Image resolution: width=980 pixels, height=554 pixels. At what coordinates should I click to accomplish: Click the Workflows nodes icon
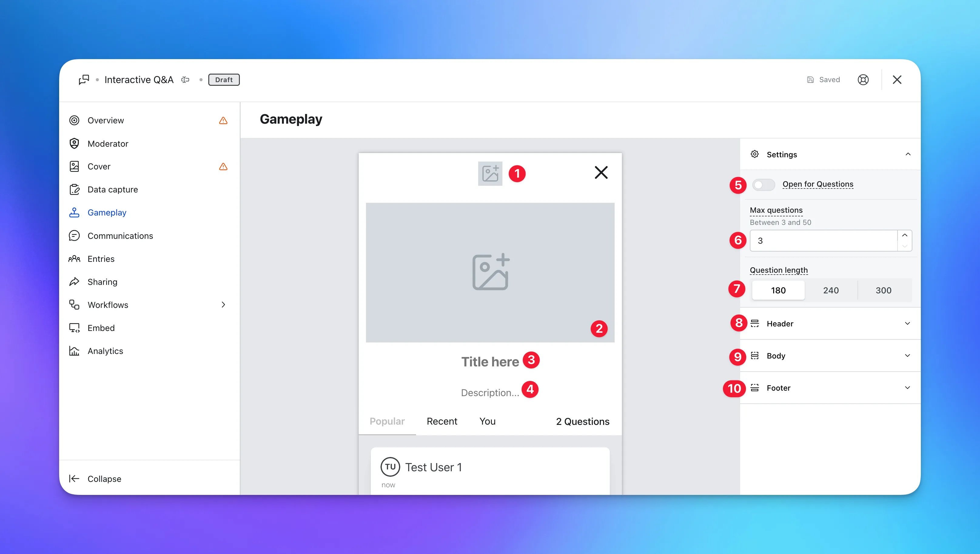(x=74, y=305)
